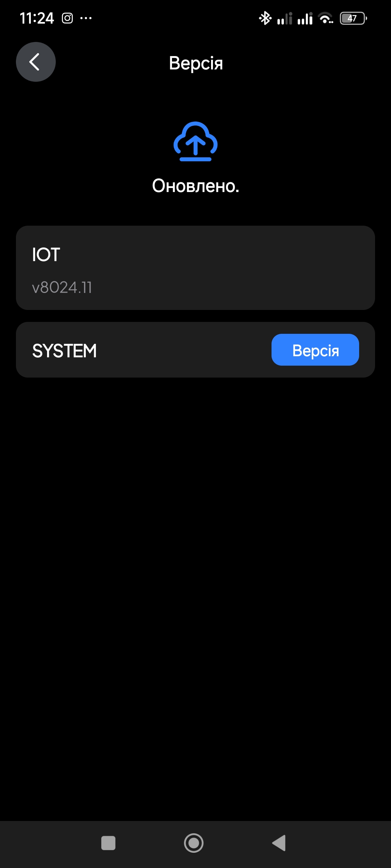The height and width of the screenshot is (868, 391).
Task: Open recent apps with square button
Action: (108, 843)
